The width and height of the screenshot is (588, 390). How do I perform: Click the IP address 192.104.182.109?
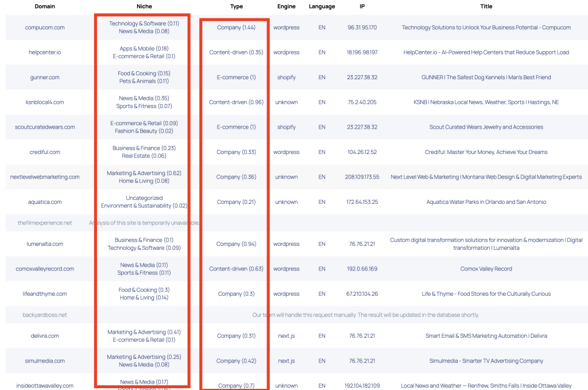coord(362,385)
